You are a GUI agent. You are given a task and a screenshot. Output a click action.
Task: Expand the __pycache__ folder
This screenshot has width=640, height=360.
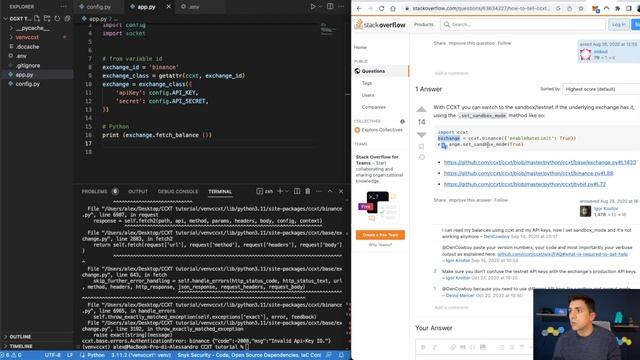tap(32, 28)
